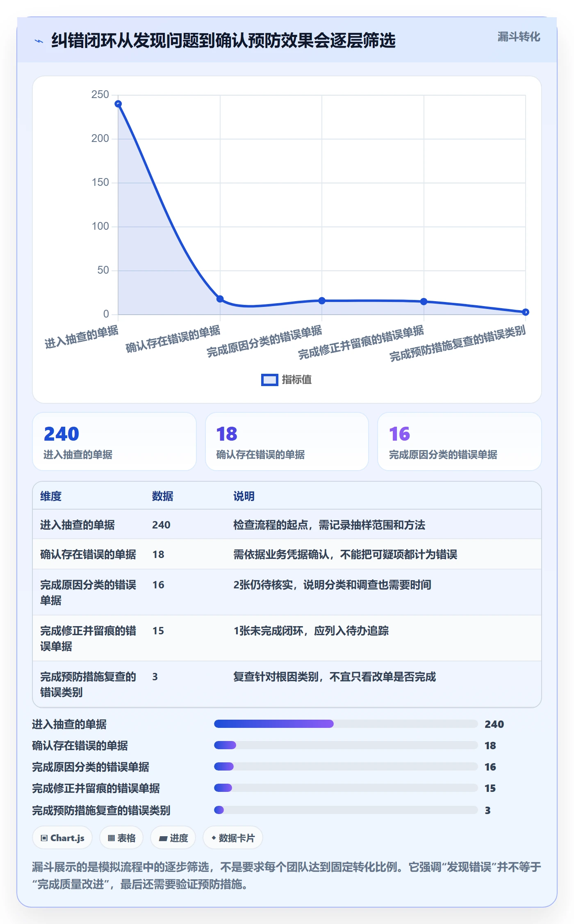Click the note 复查针对根因类别，不宜只看改单是否完成
The width and height of the screenshot is (574, 924).
click(335, 677)
